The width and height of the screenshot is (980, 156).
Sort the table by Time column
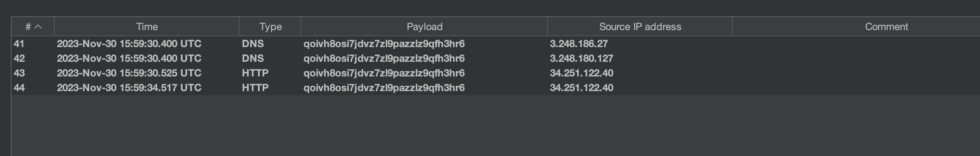(147, 27)
